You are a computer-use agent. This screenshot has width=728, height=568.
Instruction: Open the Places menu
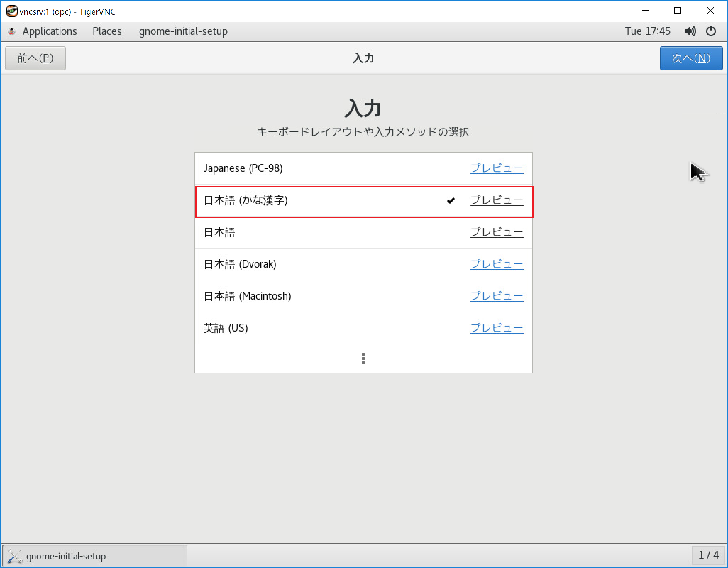coord(107,31)
